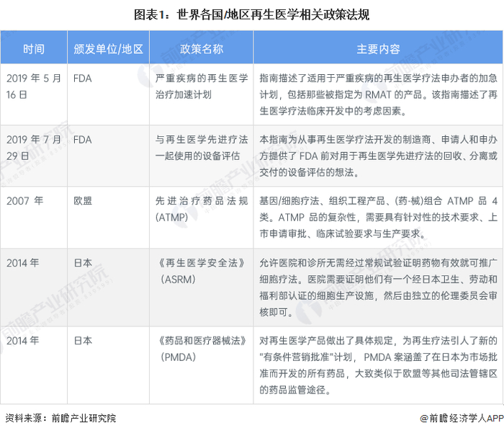The image size is (504, 433).
Task: Click the description starting 对再生医学产品做出了具体规定
Action: pos(378,365)
